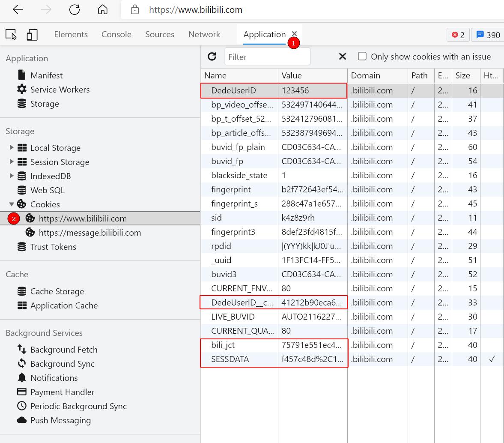
Task: Switch to the Elements tab
Action: [71, 34]
